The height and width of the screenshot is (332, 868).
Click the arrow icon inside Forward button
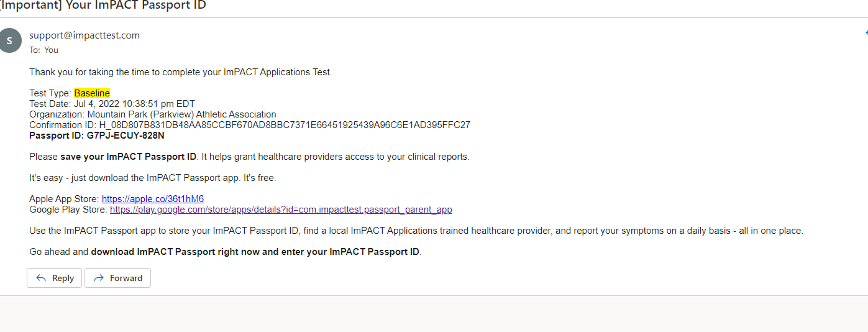tap(98, 278)
